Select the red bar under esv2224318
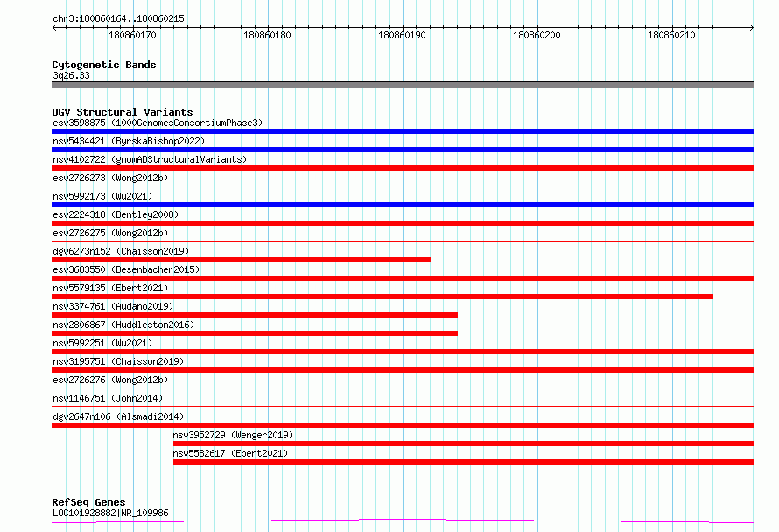Viewport: 779px width, 532px height. click(403, 223)
